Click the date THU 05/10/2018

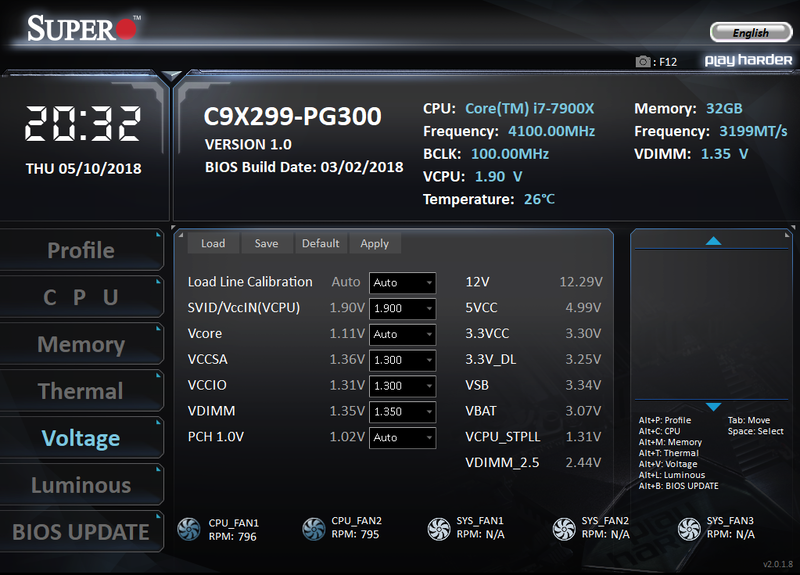(x=84, y=168)
